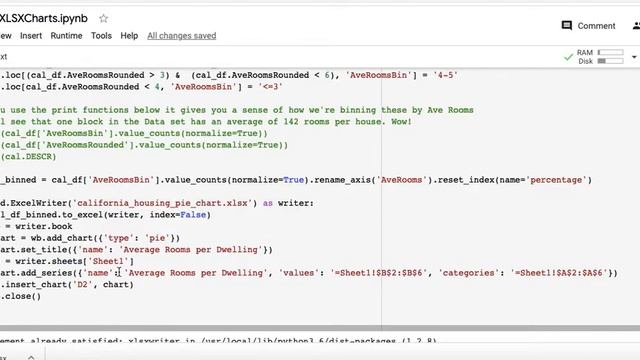Click 'writer.book' in the code
The width and height of the screenshot is (640, 360).
(44, 227)
